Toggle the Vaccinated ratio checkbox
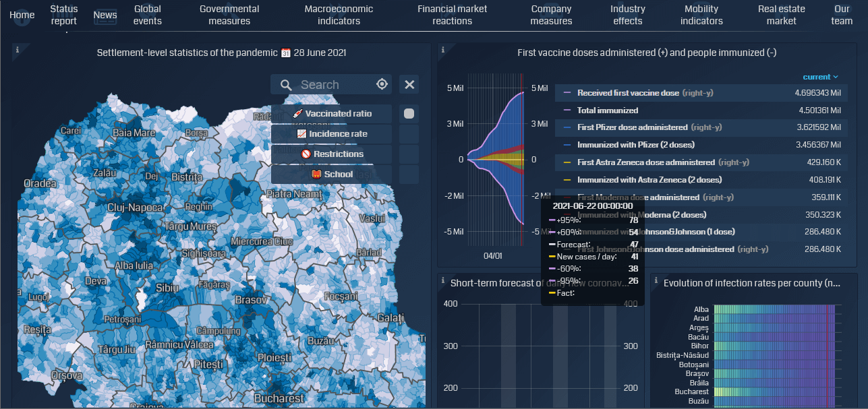 coord(409,114)
